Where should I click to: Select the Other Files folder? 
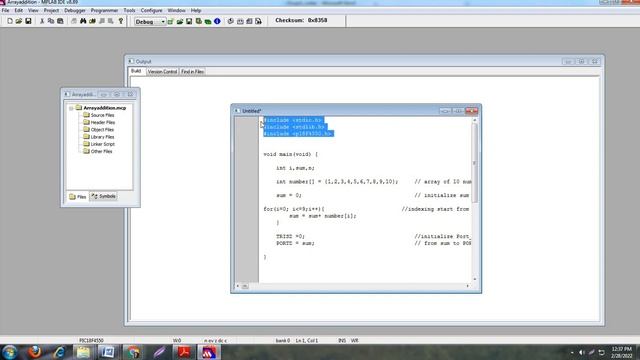click(x=101, y=151)
